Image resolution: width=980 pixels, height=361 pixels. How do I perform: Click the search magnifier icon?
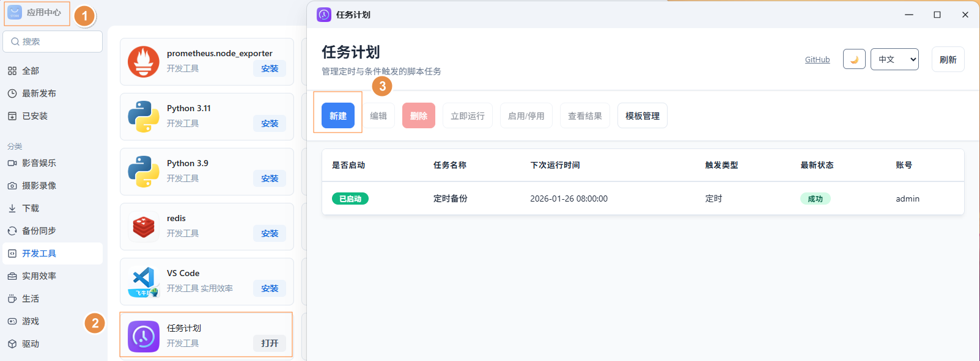coord(15,42)
